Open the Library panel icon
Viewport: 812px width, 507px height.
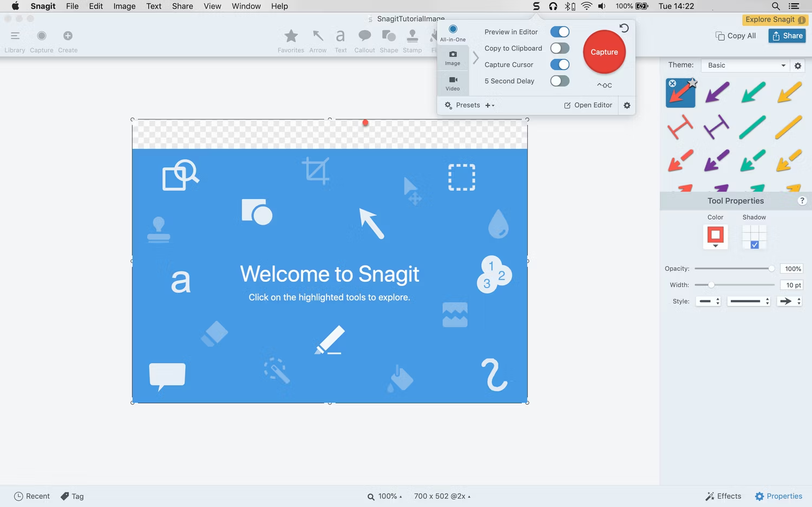pyautogui.click(x=15, y=36)
